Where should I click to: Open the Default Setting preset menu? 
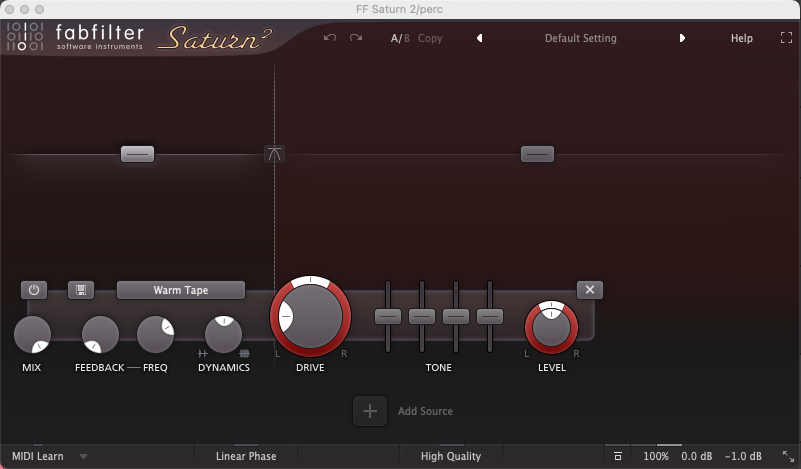click(580, 38)
